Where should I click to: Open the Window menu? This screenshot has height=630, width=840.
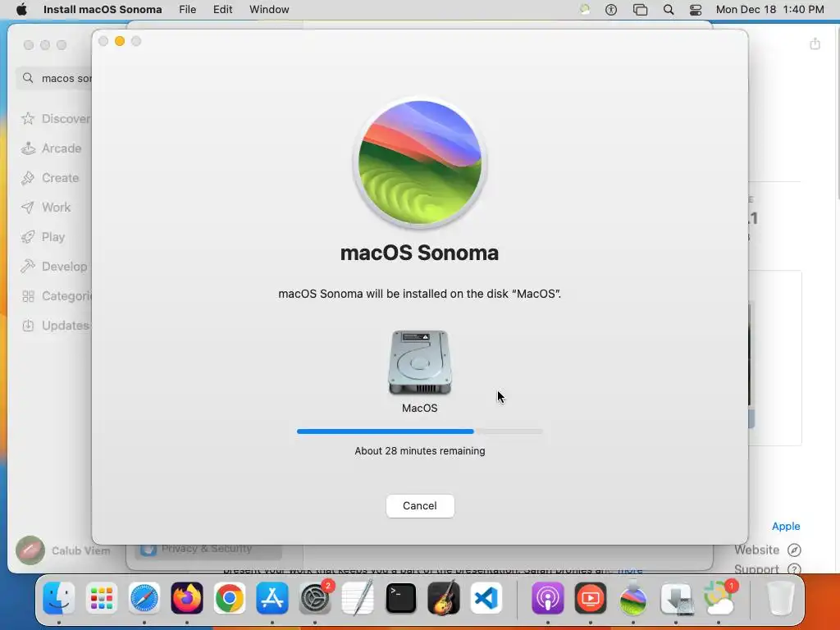[x=269, y=9]
